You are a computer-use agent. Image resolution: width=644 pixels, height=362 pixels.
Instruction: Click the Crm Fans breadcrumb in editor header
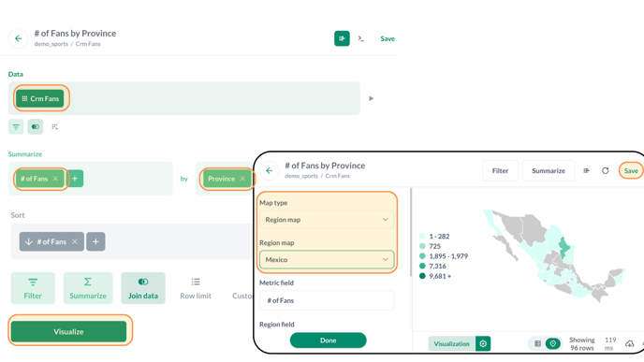tap(88, 44)
